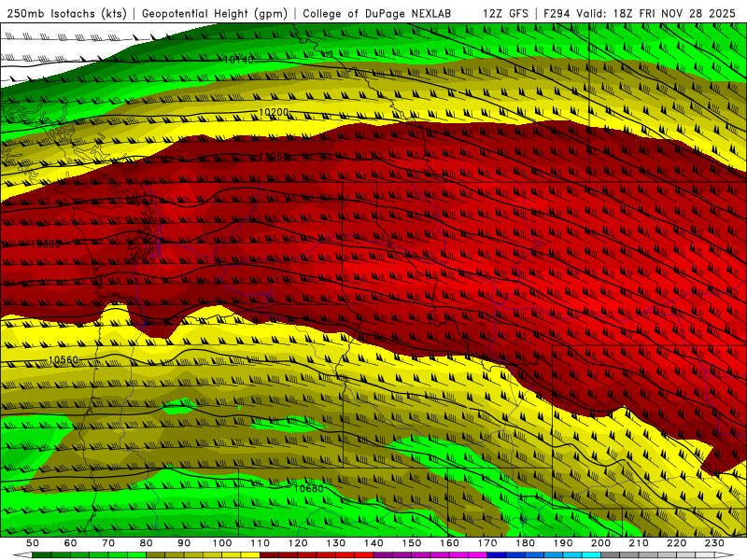Click the 10260 height contour label
This screenshot has width=747, height=560.
[274, 156]
